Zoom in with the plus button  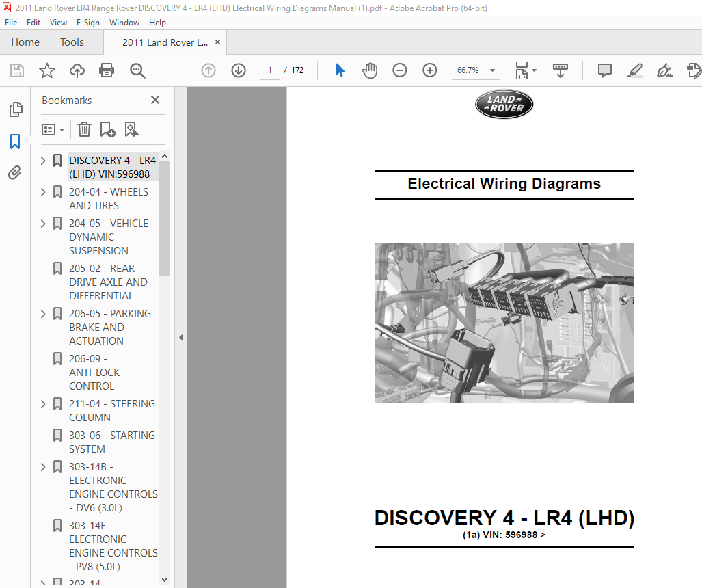point(430,70)
